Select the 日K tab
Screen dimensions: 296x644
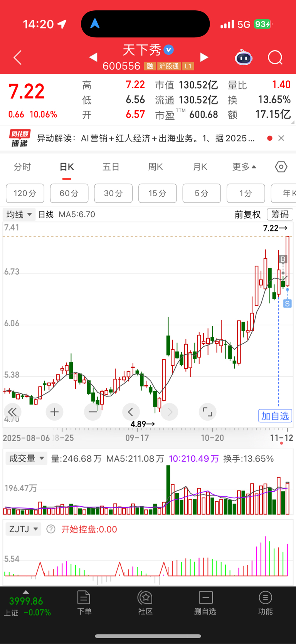pyautogui.click(x=67, y=167)
